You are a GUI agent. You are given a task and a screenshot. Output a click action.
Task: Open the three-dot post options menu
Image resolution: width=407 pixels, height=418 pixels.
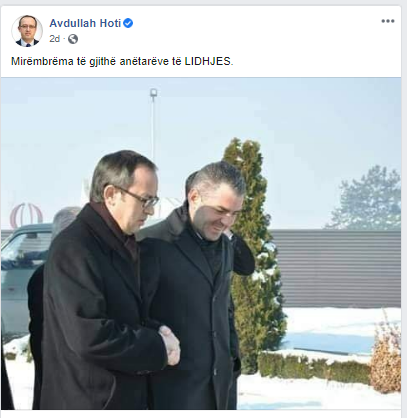point(388,21)
